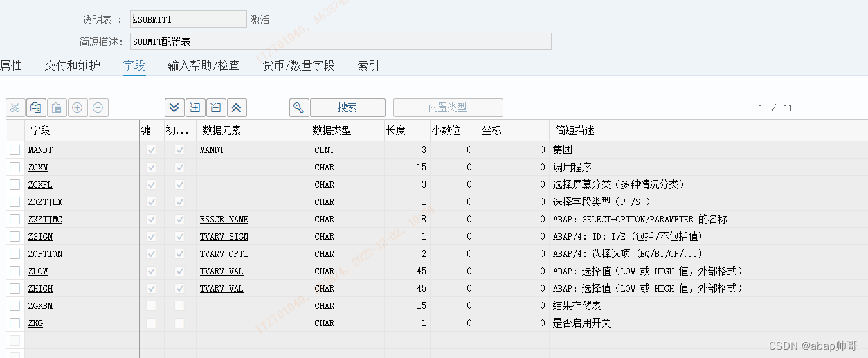Click the 内置类型 button
The image size is (868, 358).
tap(448, 107)
